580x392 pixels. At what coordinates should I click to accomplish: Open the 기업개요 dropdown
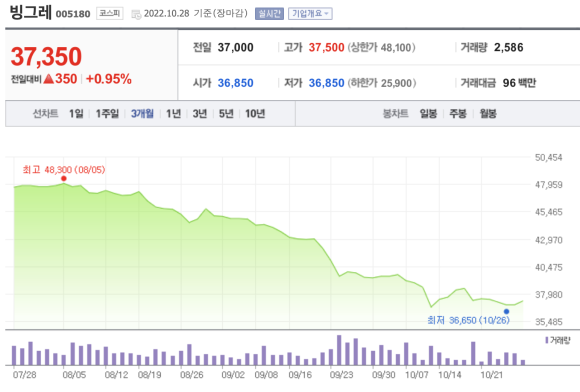point(310,14)
